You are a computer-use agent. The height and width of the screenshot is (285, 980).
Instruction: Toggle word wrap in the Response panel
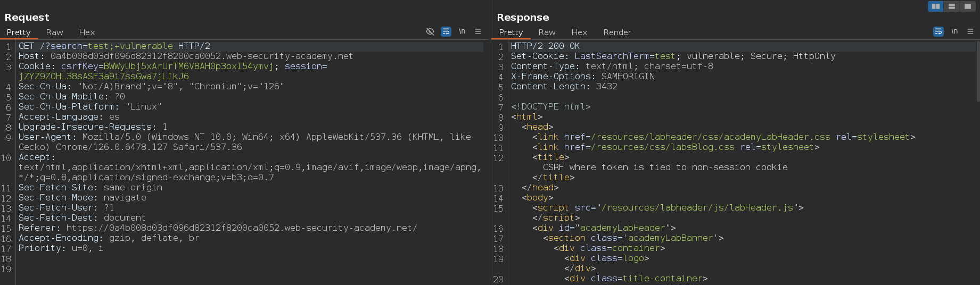938,31
